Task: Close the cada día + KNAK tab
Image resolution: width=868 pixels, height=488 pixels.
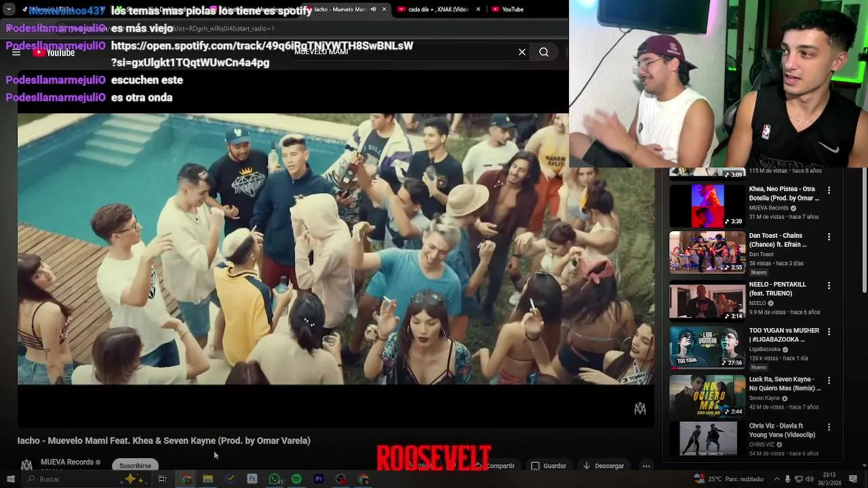Action: point(478,9)
